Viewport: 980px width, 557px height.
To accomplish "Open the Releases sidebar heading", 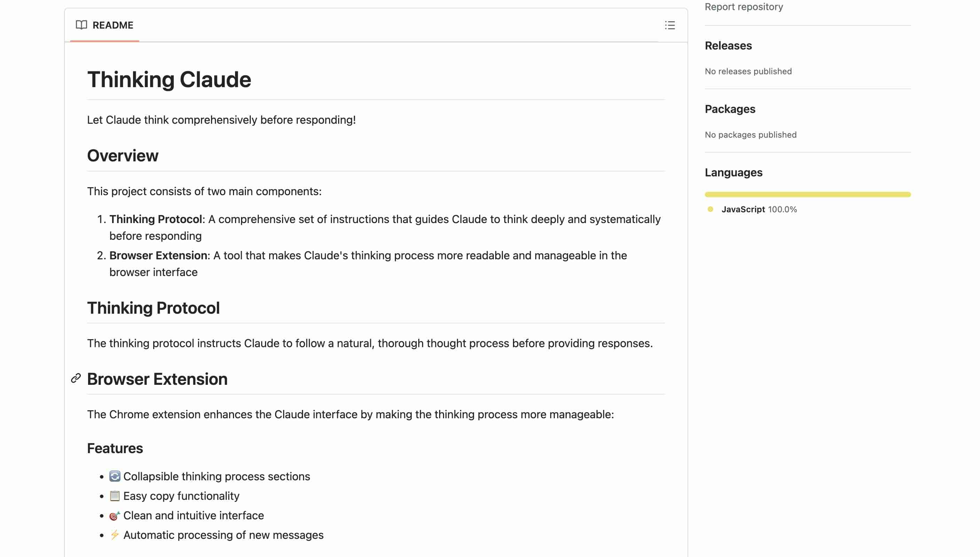I will pyautogui.click(x=728, y=46).
